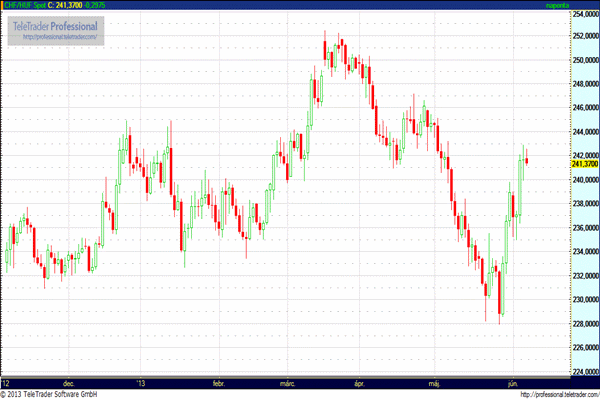Select the 'febr.' marker on time axis
The width and height of the screenshot is (600, 400).
click(217, 382)
